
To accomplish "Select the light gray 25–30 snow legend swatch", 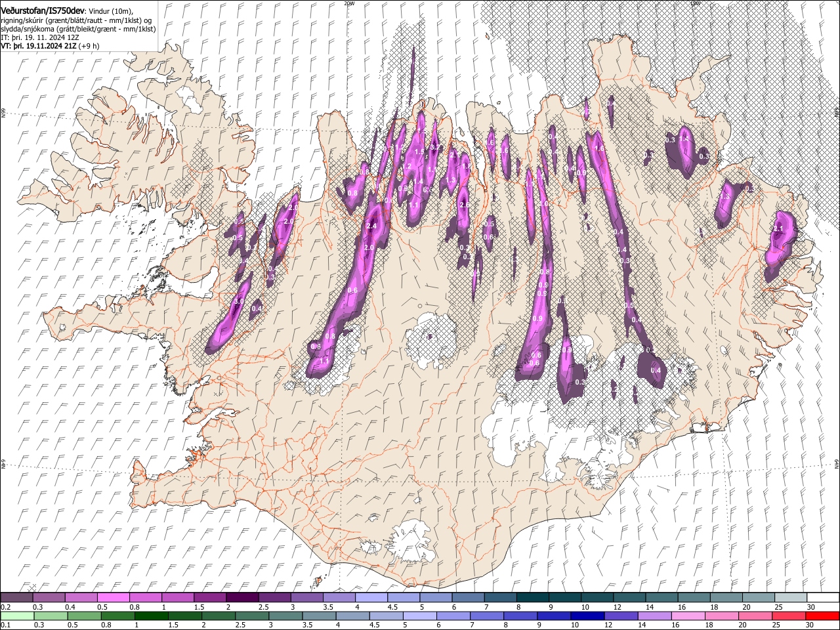I will point(789,597).
